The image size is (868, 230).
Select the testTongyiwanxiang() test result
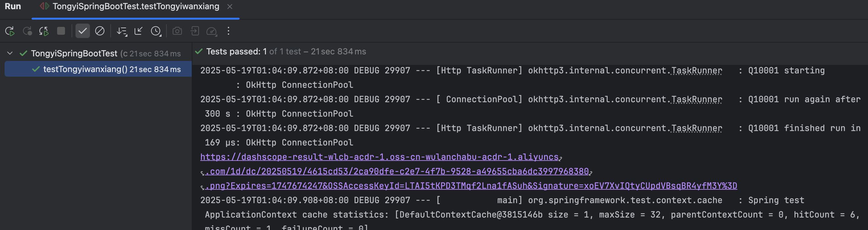98,69
